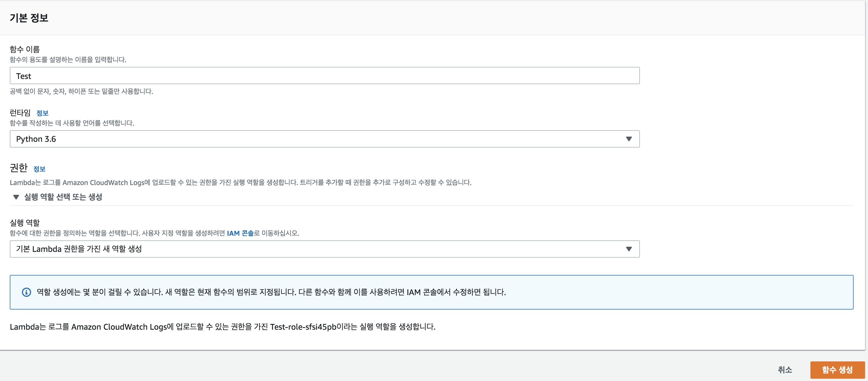Focus the function name field containing Test
The image size is (868, 381).
[324, 76]
